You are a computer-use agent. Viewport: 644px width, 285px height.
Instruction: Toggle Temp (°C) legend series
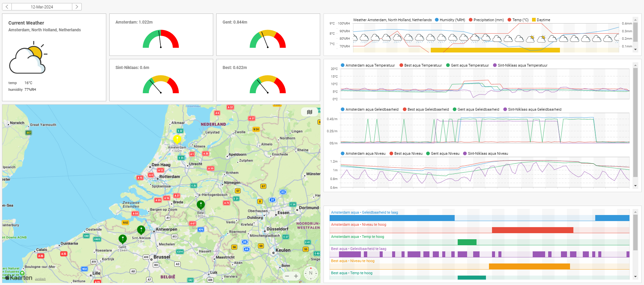518,20
